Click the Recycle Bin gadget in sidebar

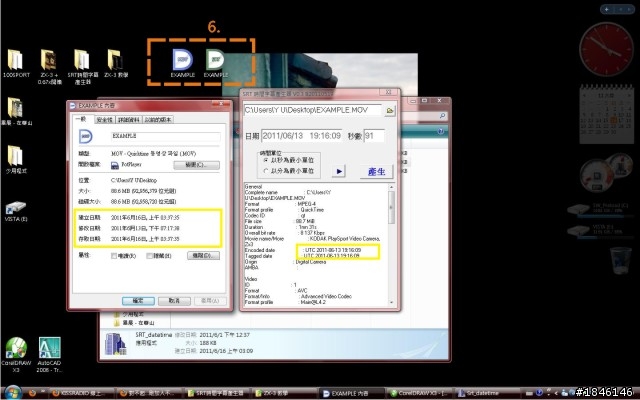click(620, 260)
